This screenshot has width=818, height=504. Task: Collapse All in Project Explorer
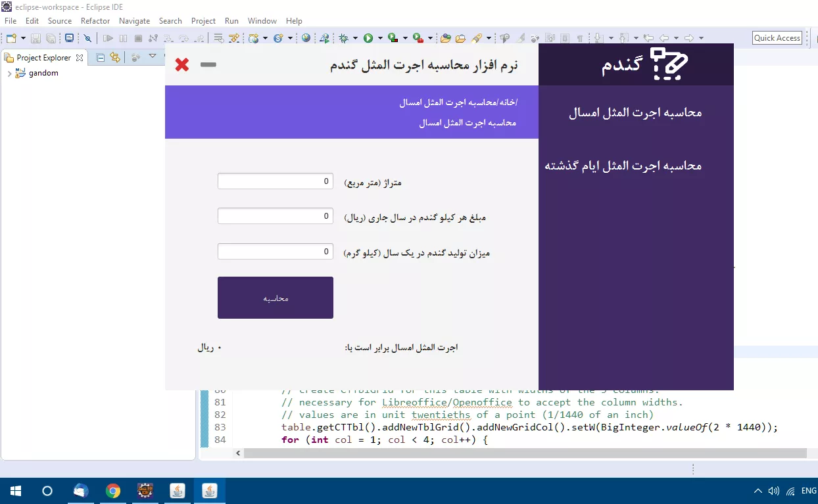(101, 58)
